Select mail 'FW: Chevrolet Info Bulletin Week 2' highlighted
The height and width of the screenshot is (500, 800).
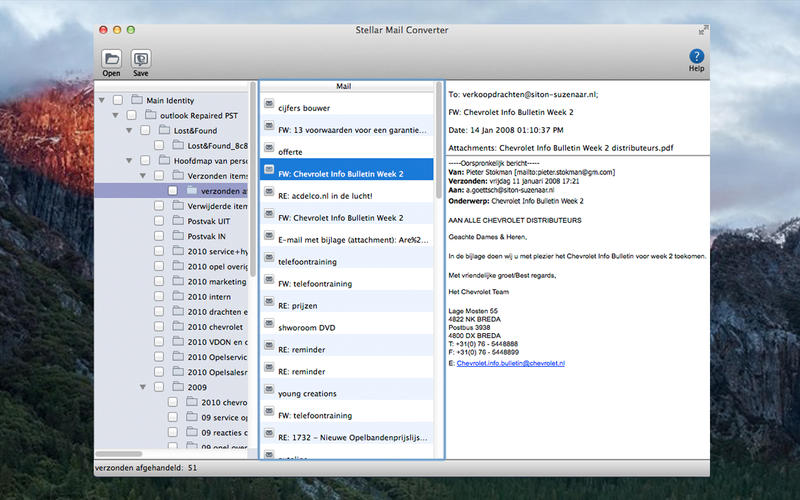347,169
